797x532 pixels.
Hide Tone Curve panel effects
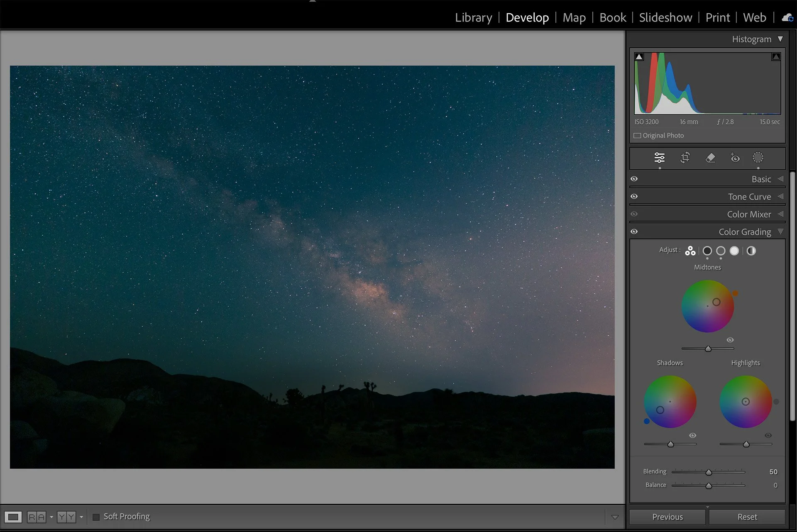pos(634,196)
